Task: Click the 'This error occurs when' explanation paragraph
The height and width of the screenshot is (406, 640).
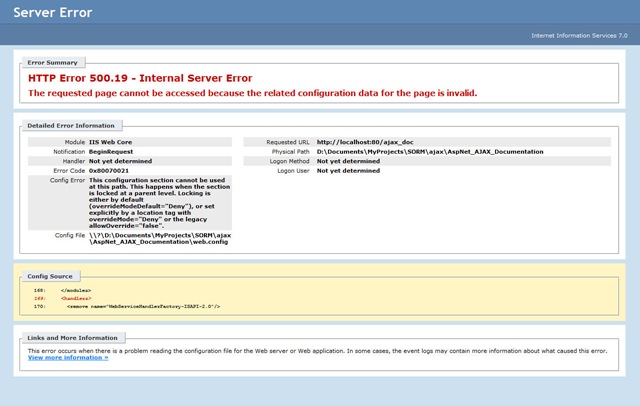Action: [317, 351]
